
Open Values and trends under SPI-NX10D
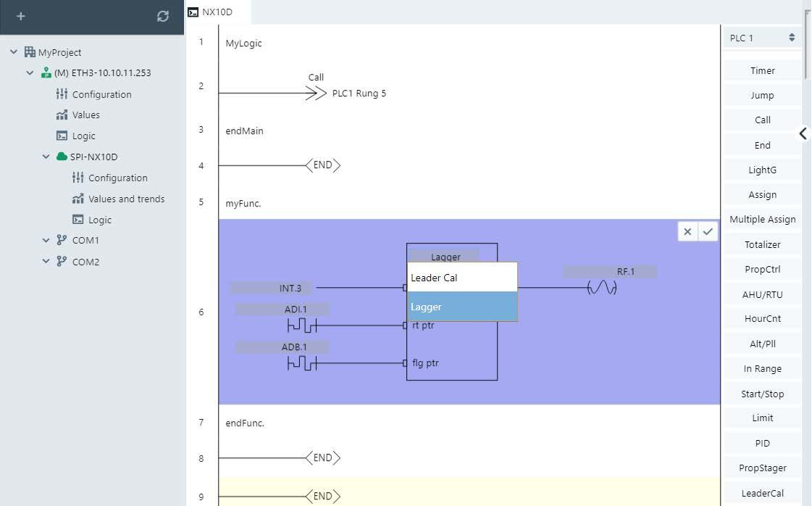point(126,199)
